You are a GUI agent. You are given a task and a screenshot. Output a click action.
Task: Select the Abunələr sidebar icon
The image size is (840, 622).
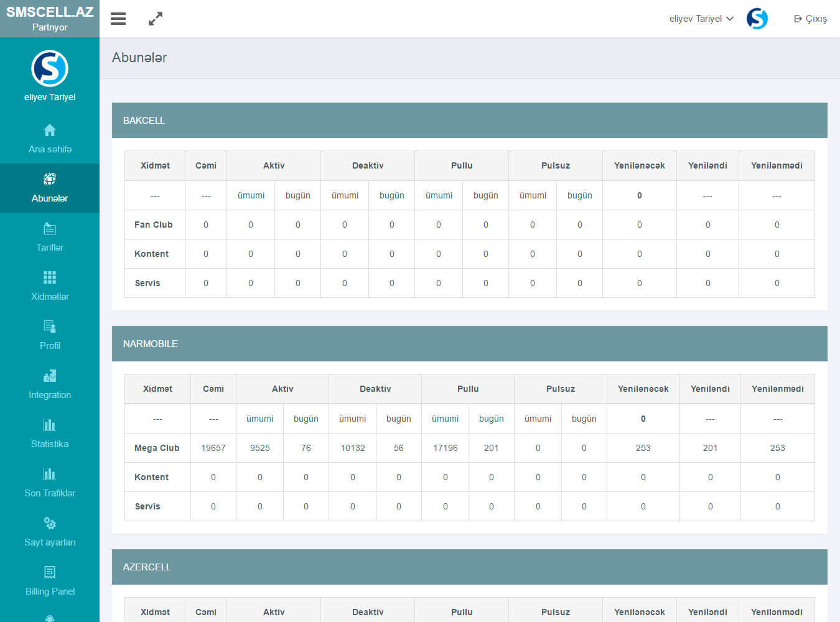pyautogui.click(x=50, y=180)
